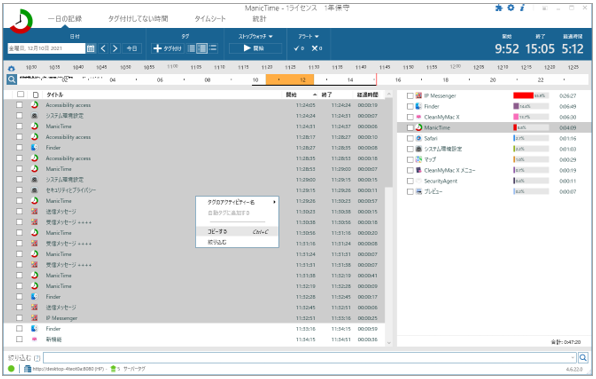This screenshot has width=596, height=379.
Task: Click the タグ付け add tag button
Action: tap(167, 48)
